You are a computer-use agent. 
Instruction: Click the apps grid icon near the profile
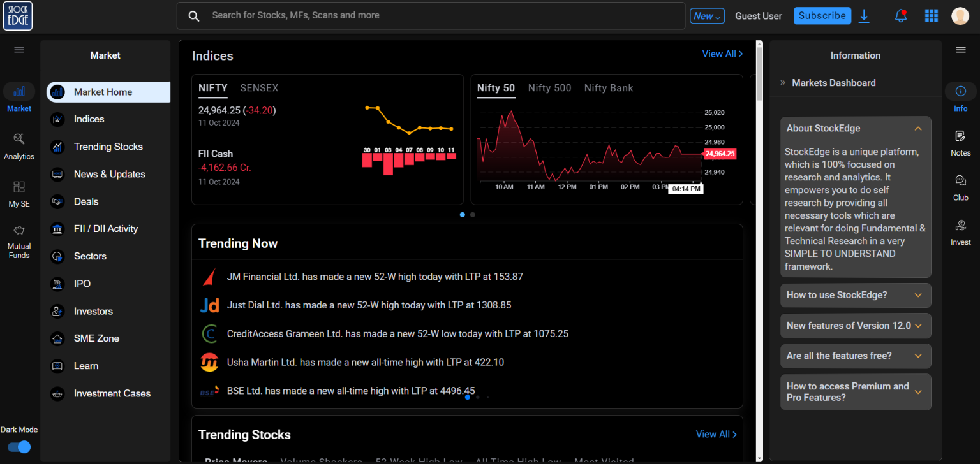coord(931,15)
